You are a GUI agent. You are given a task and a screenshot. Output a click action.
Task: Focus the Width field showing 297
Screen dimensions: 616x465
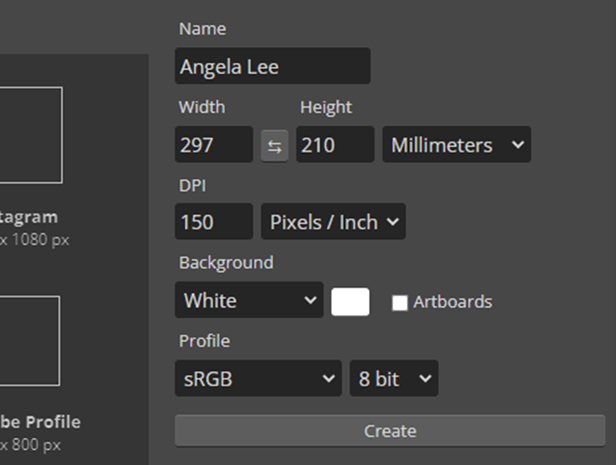214,145
